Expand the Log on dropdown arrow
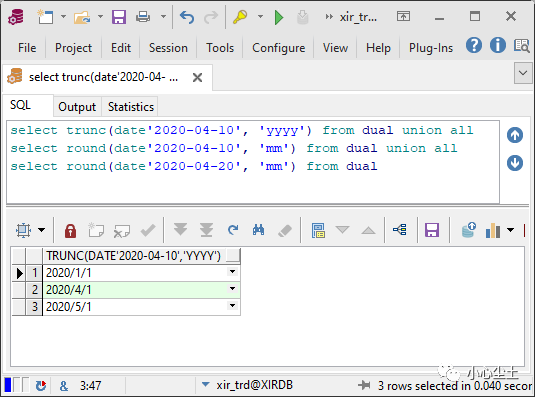Image resolution: width=535 pixels, height=397 pixels. [x=260, y=16]
